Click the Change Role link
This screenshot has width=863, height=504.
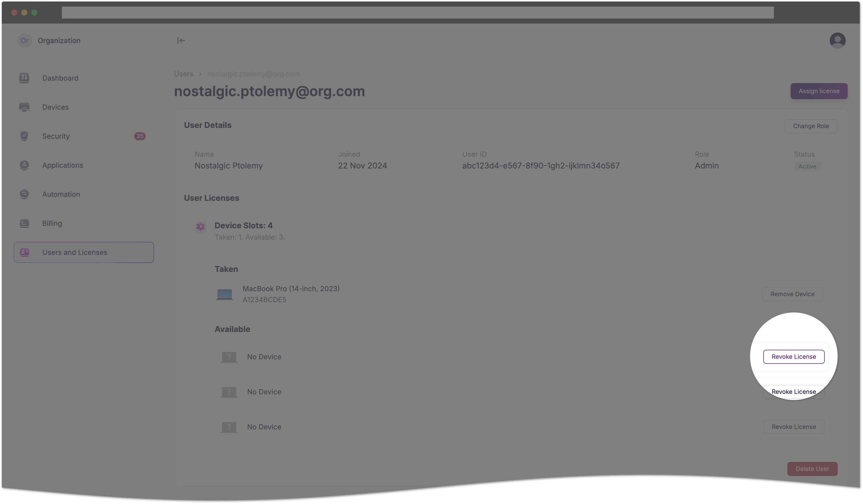click(x=811, y=126)
